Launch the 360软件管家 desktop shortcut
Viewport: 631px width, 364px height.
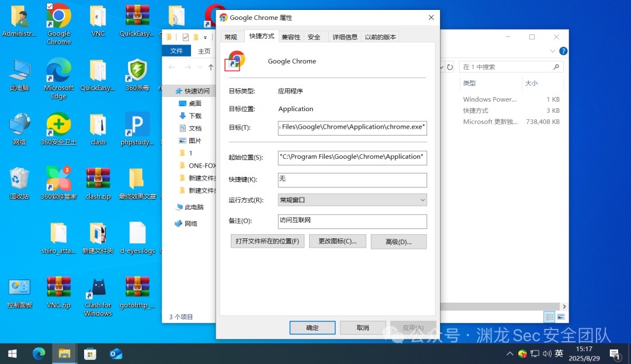point(59,183)
